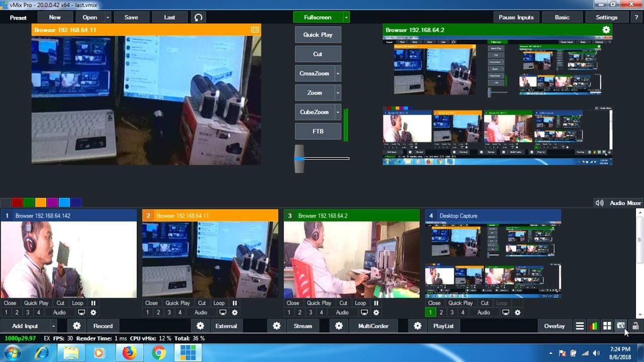Click Last preset button

pos(170,17)
